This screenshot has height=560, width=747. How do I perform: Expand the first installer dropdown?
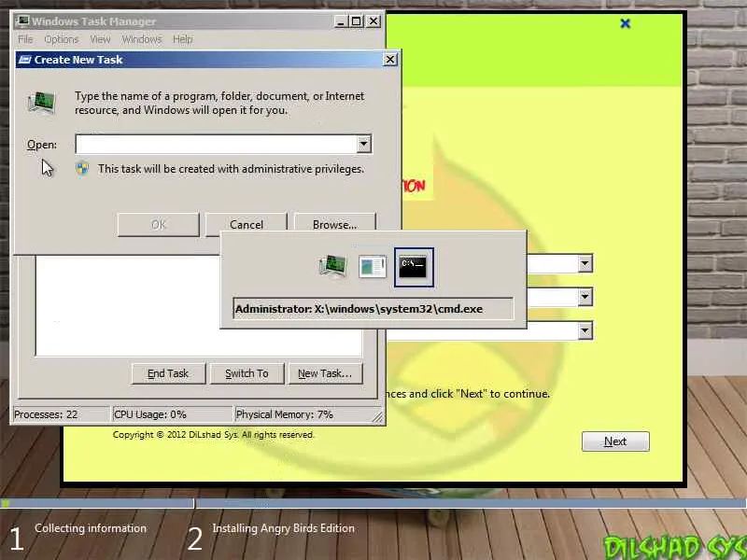585,263
